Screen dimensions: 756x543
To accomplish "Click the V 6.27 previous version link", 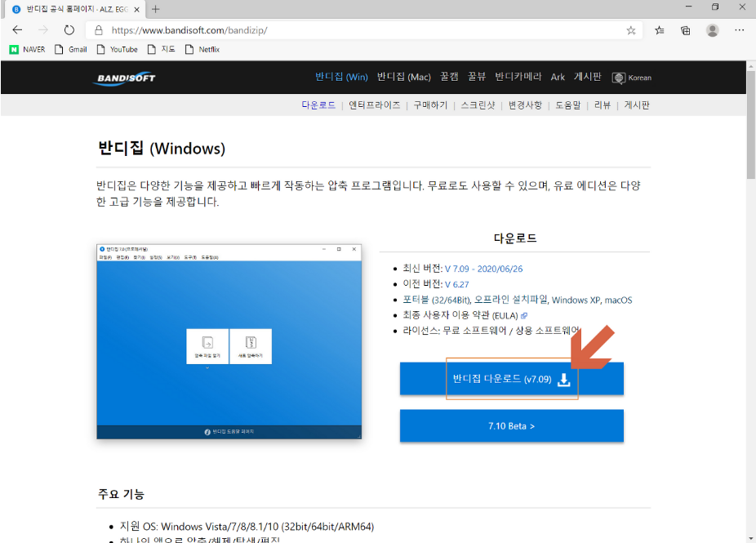I will coord(456,284).
